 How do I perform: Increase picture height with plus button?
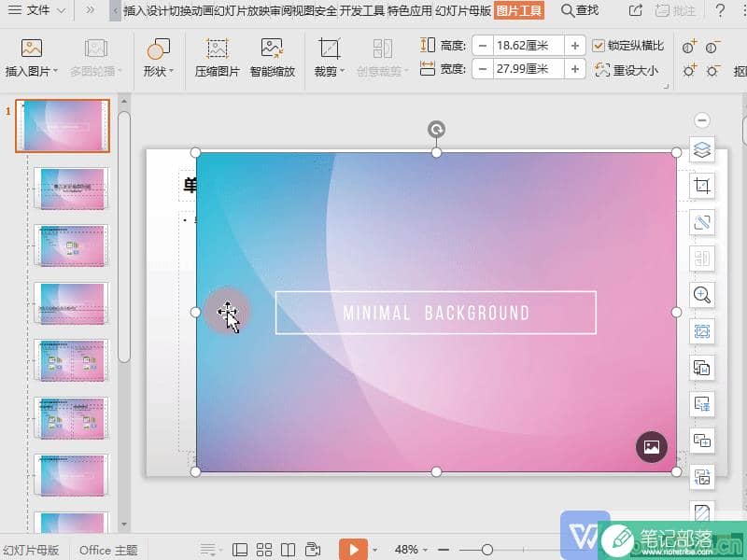(x=575, y=46)
